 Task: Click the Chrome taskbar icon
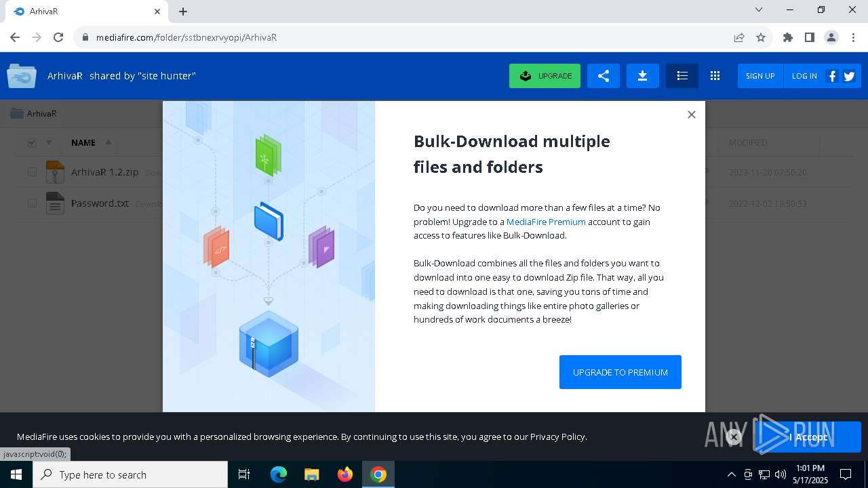[x=378, y=474]
